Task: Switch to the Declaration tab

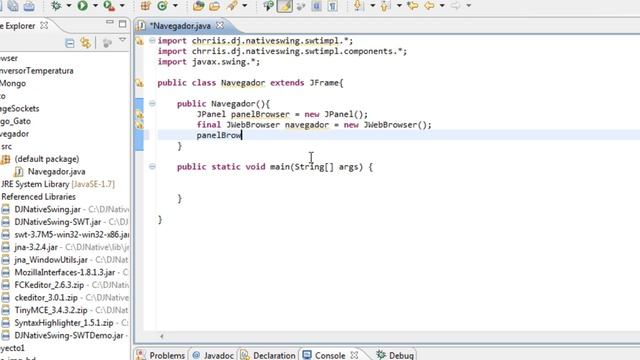Action: (268, 355)
